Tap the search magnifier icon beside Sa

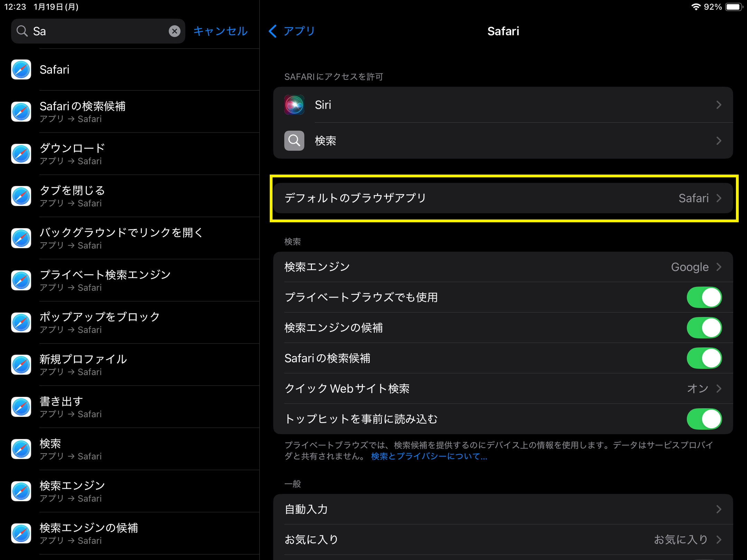click(x=22, y=31)
